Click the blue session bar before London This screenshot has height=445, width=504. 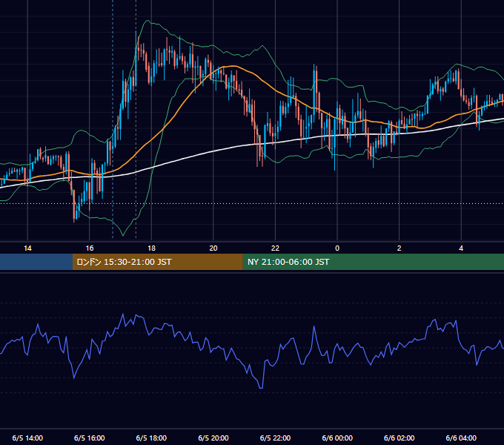tap(36, 262)
